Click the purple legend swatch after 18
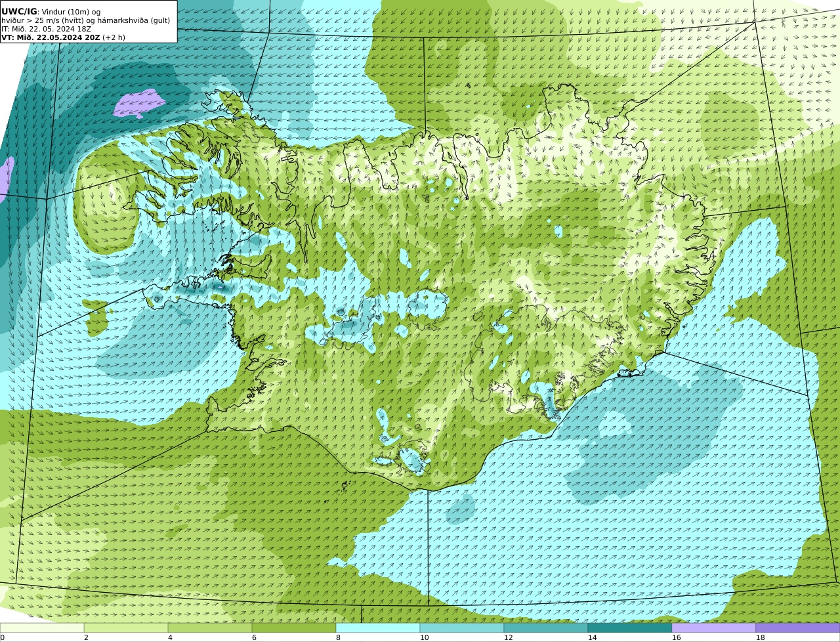The width and height of the screenshot is (840, 642). pyautogui.click(x=798, y=628)
